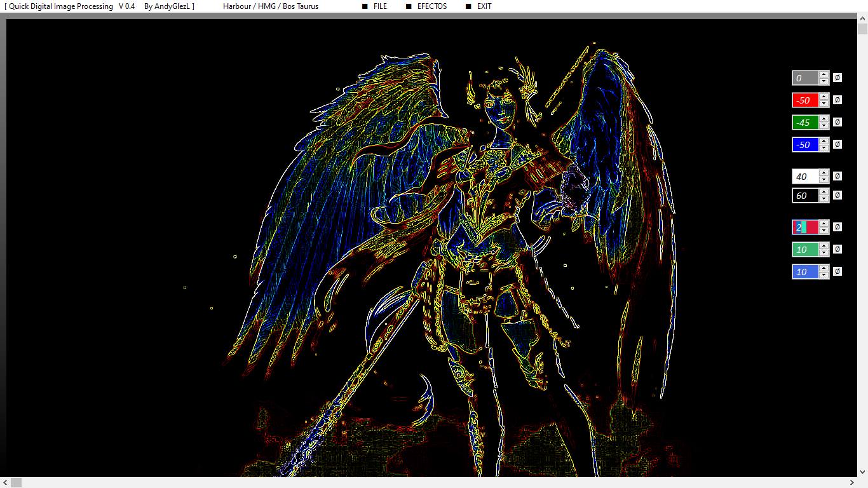868x488 pixels.
Task: Click inside the blue -50 input field
Action: pos(805,145)
